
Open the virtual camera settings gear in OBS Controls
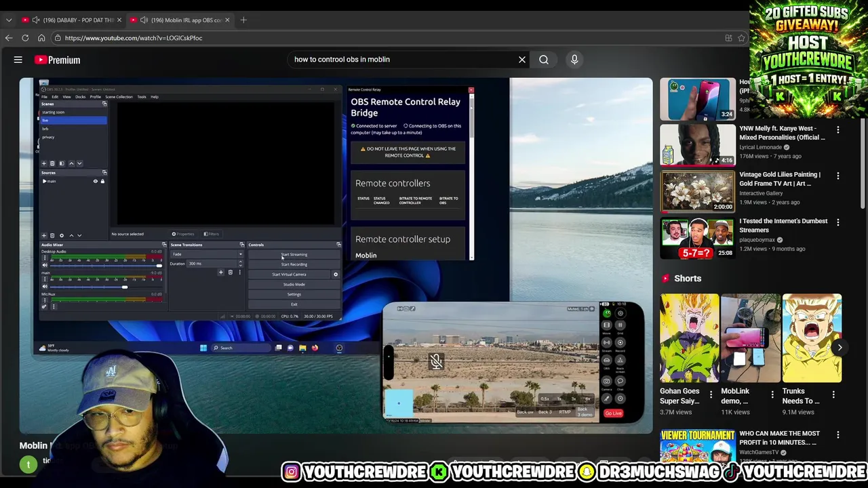(335, 274)
